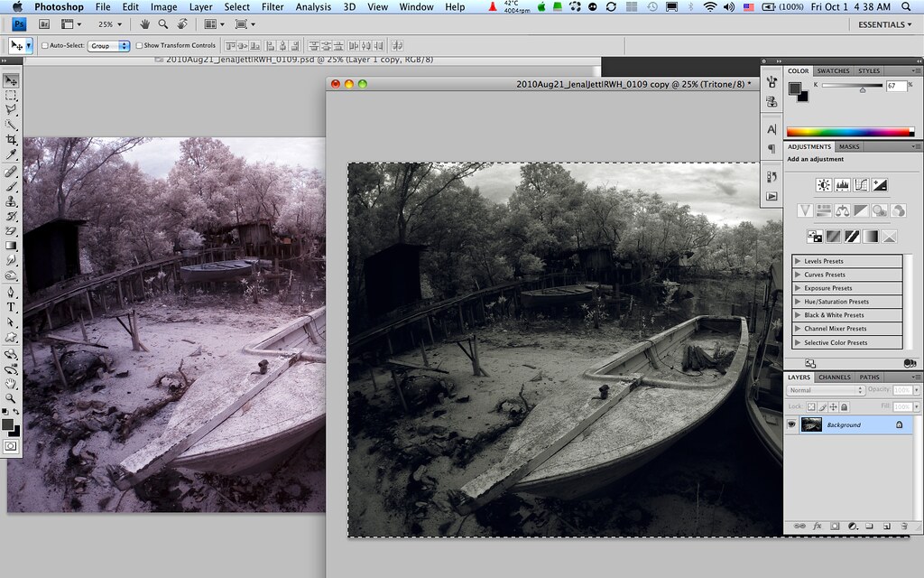Enable the Auto-Select checkbox
924x578 pixels.
point(45,45)
